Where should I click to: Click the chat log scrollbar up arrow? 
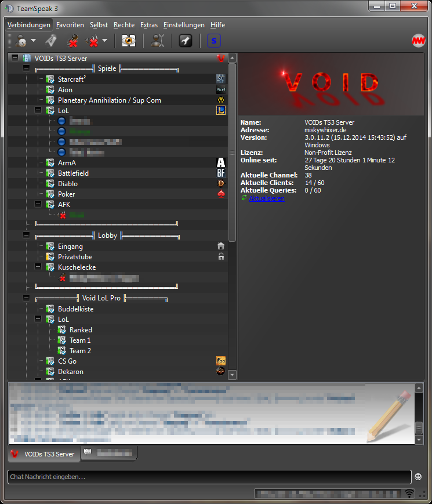(419, 388)
